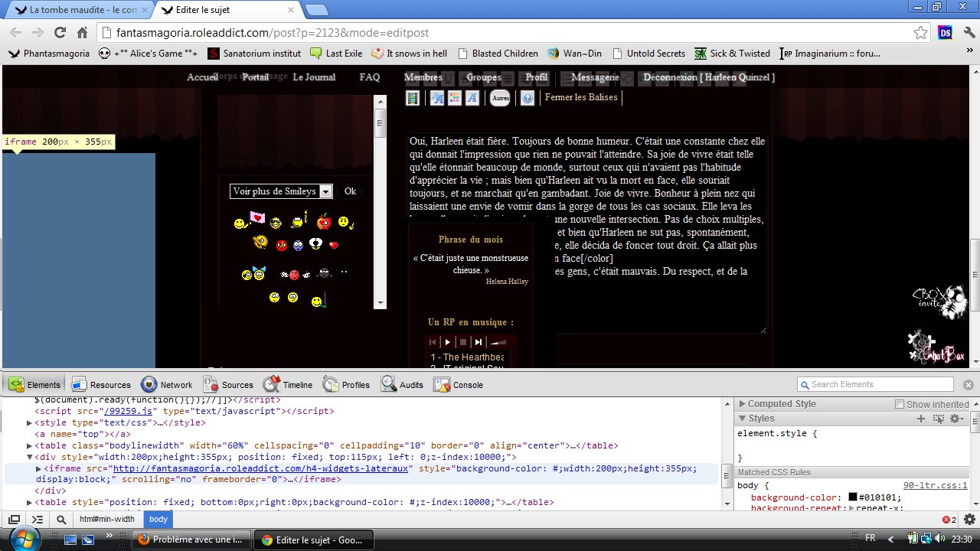
Task: Open the editor help question-mark icon
Action: pos(528,98)
